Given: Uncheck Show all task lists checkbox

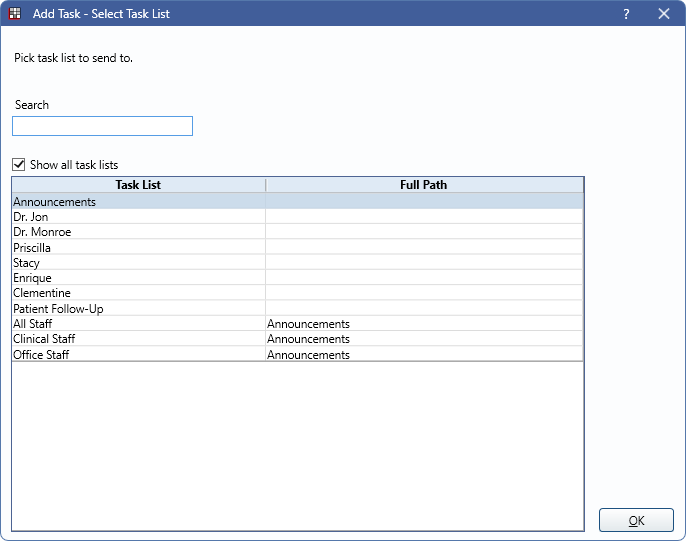Looking at the screenshot, I should (x=19, y=165).
